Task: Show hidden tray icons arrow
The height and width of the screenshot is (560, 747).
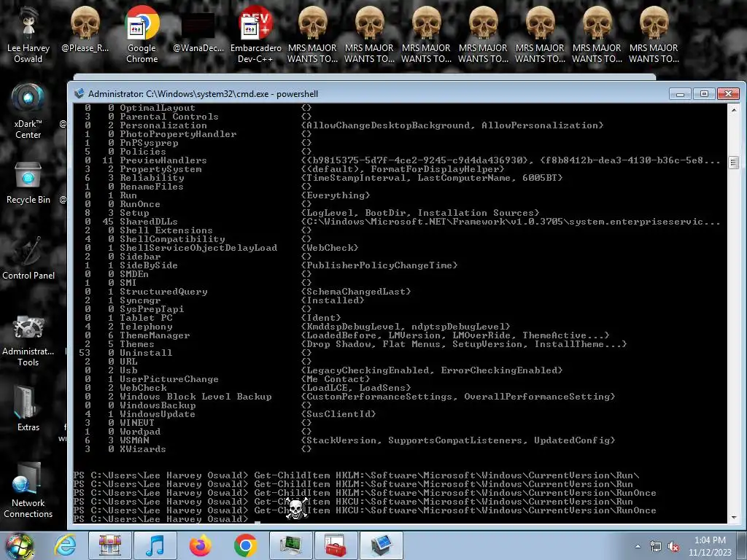Action: click(x=638, y=546)
